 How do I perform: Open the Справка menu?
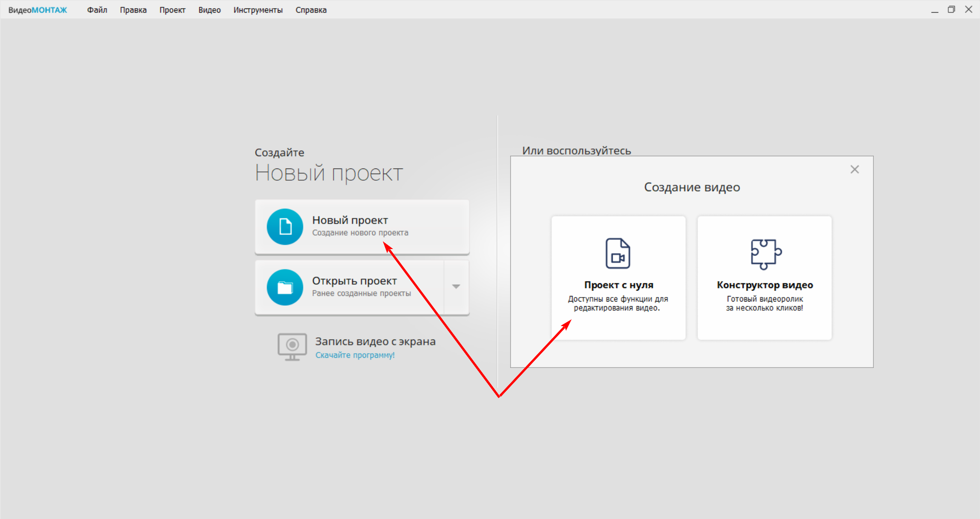pos(311,10)
